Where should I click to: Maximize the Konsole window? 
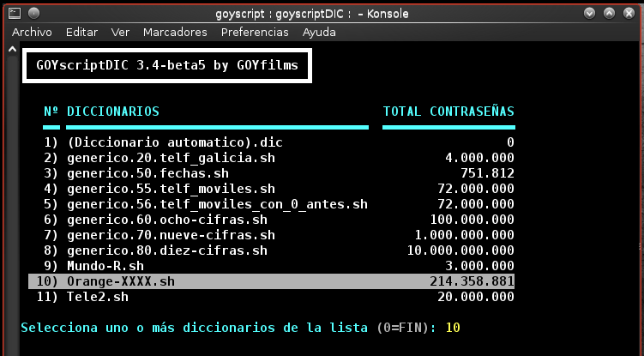pos(609,13)
